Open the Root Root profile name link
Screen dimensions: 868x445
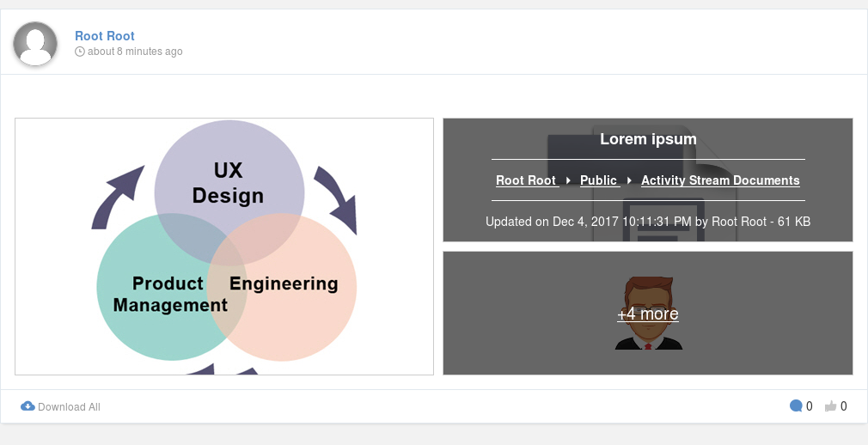pyautogui.click(x=105, y=36)
